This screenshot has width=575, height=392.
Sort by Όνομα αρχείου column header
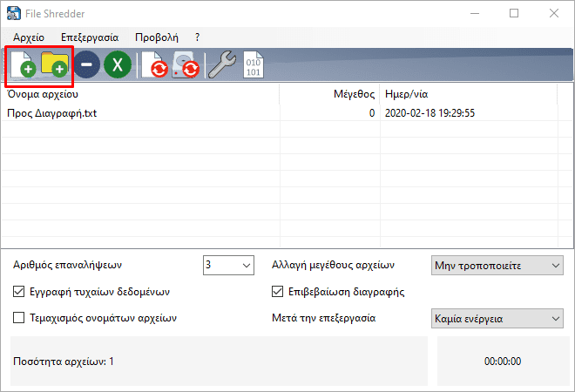140,94
